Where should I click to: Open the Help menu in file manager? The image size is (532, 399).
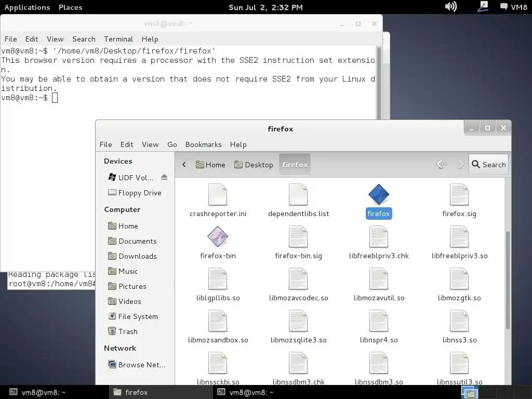pyautogui.click(x=238, y=144)
